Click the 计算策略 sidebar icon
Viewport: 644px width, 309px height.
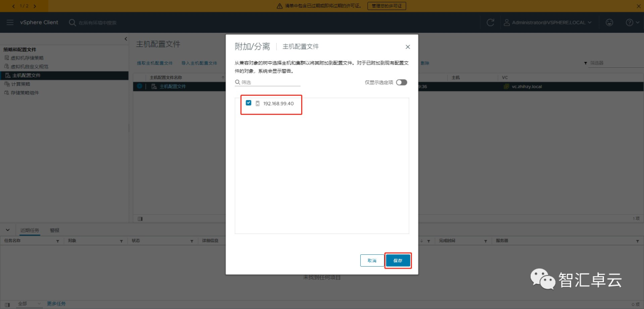[x=7, y=84]
